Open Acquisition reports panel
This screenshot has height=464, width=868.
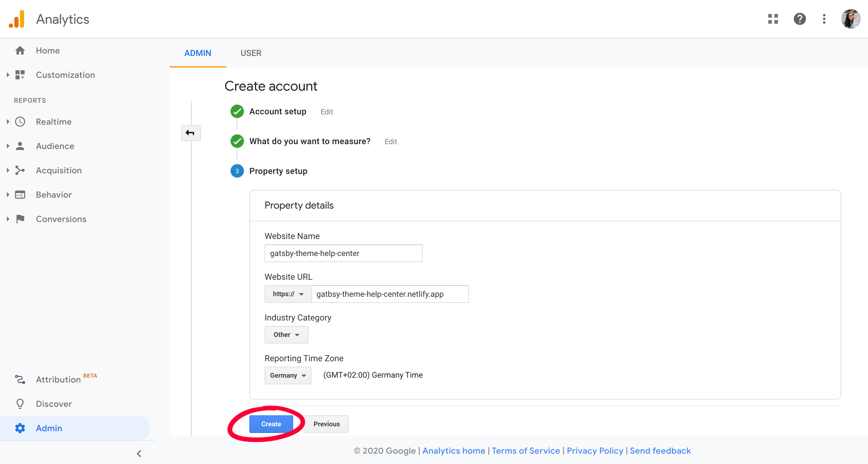click(x=58, y=170)
